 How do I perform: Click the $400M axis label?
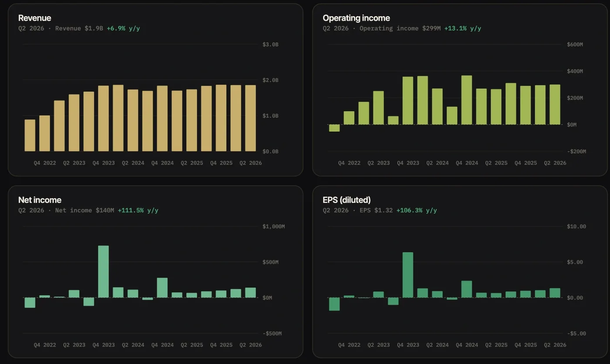pos(575,71)
